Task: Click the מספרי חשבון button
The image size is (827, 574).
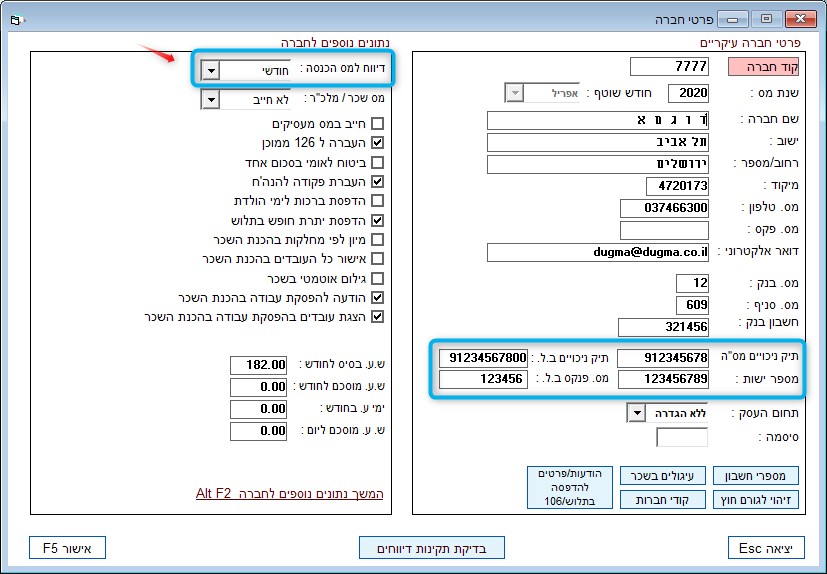Action: [x=755, y=475]
